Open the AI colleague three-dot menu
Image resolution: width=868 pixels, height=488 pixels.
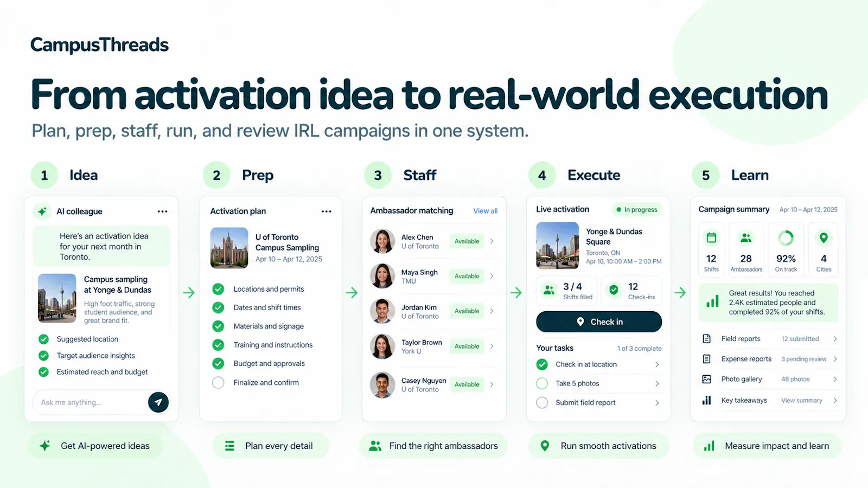click(162, 211)
